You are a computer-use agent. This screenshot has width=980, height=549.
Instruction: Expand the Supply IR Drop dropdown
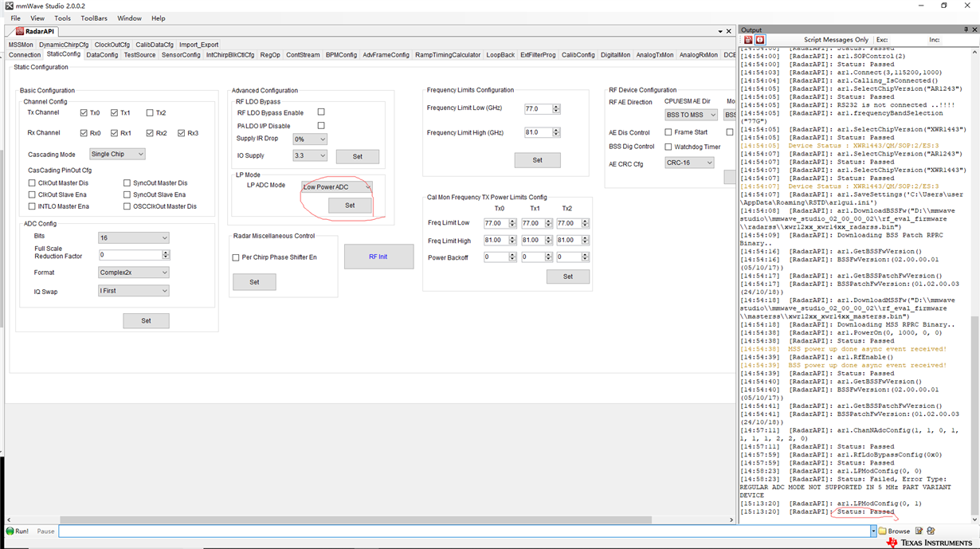click(x=310, y=139)
